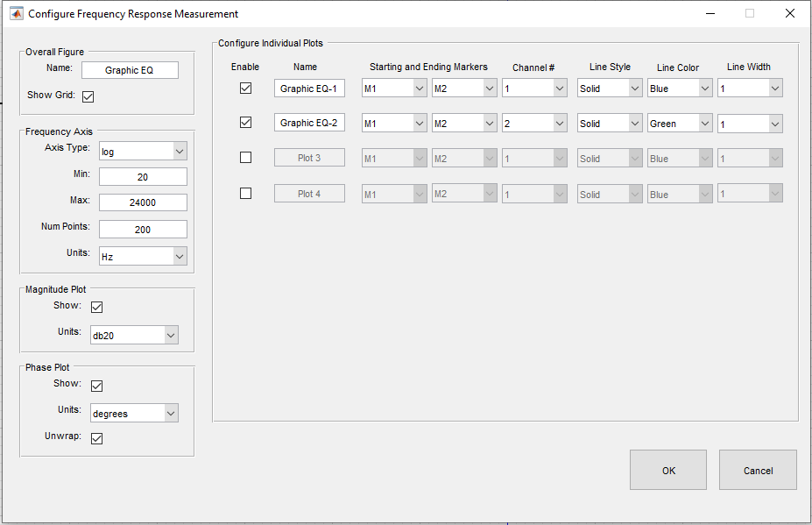Viewport: 812px width, 525px height.
Task: Open the Frequency Axis Units dropdown
Action: tap(142, 256)
